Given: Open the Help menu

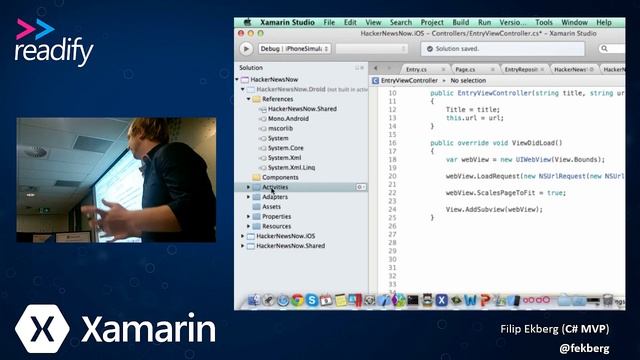Looking at the screenshot, I should [604, 22].
